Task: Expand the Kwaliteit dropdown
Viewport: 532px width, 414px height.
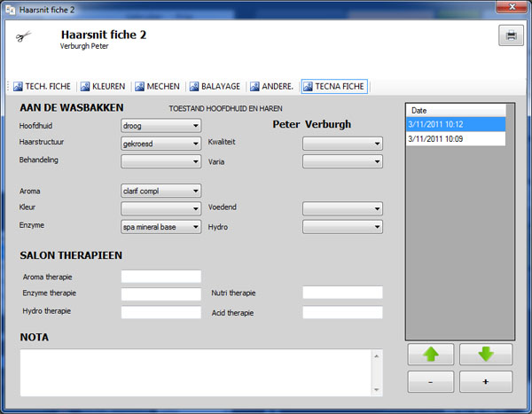Action: [342, 144]
